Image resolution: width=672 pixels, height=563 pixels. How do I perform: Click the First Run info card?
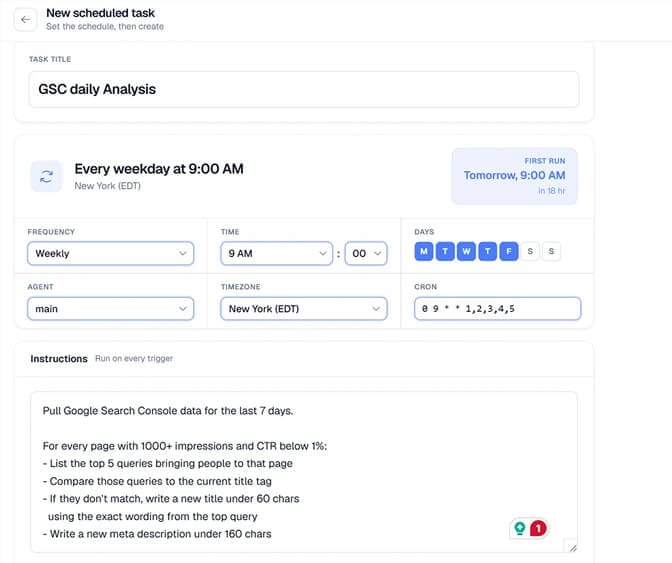tap(514, 176)
